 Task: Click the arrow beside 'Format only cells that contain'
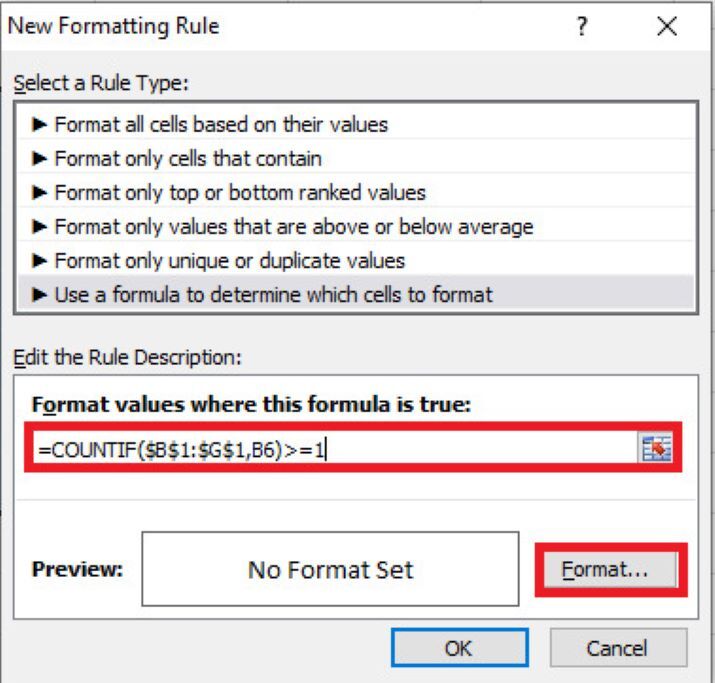point(40,158)
